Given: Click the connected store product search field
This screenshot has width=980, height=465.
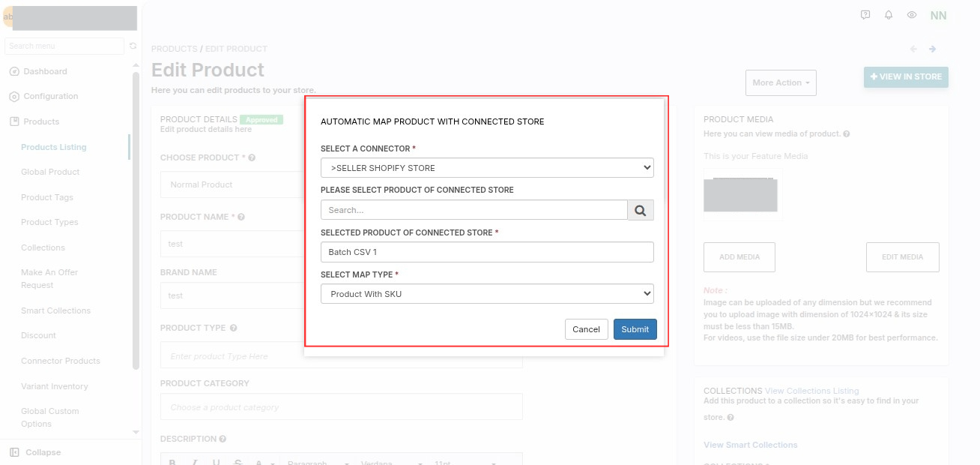Looking at the screenshot, I should [x=474, y=210].
